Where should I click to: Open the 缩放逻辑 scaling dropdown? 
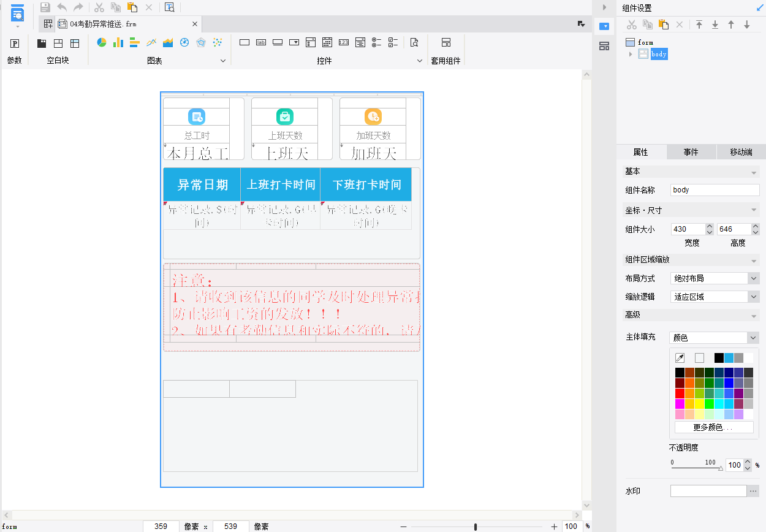pyautogui.click(x=754, y=297)
